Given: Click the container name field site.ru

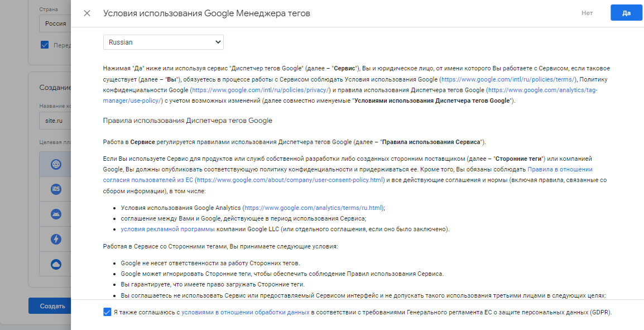Looking at the screenshot, I should coord(55,121).
